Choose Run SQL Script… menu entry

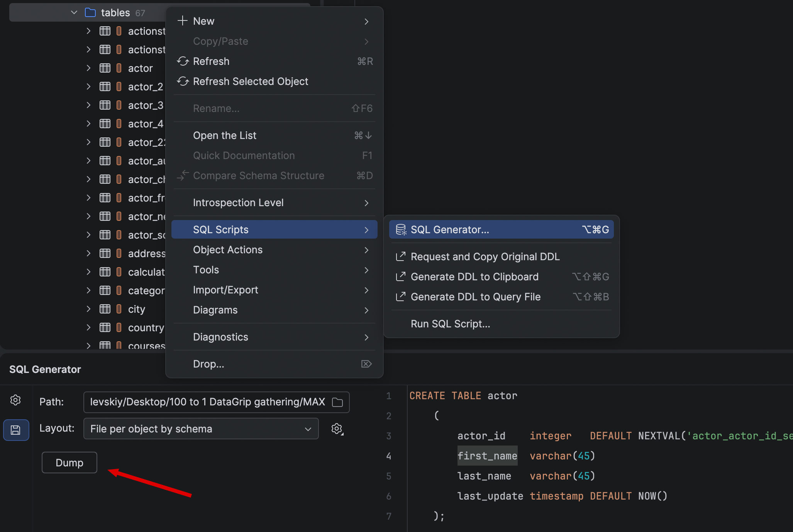(450, 324)
